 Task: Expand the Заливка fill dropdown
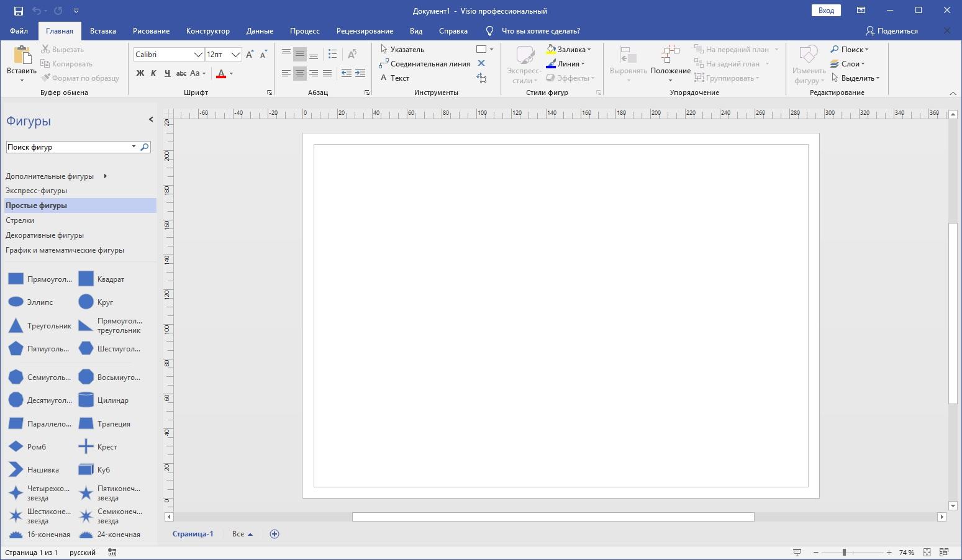(589, 50)
